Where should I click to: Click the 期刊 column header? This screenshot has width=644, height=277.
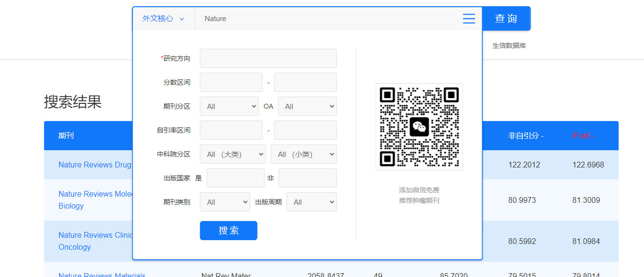tap(66, 136)
